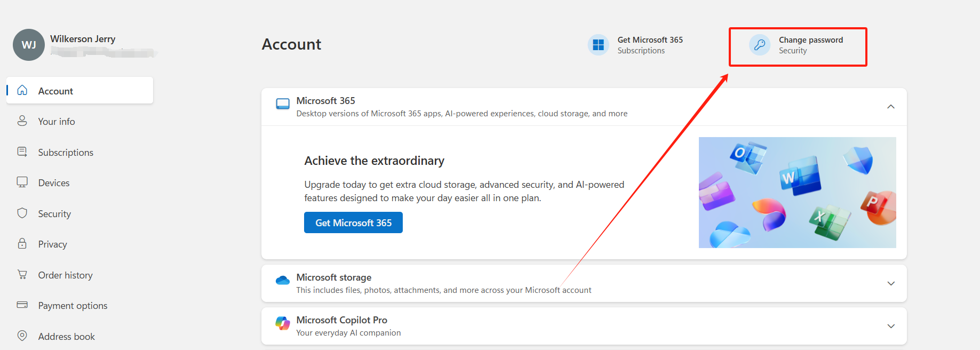Click the 'This includes files, photos' description

pyautogui.click(x=444, y=290)
